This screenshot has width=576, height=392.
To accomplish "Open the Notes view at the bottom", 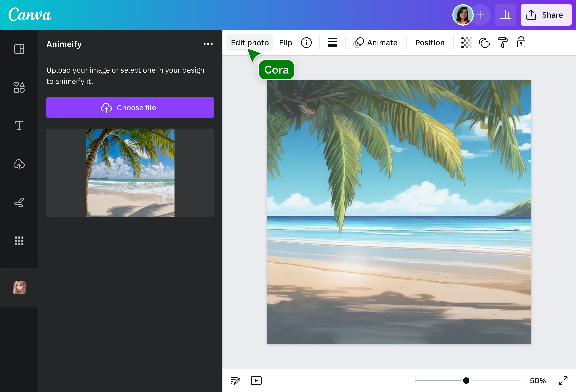I will click(235, 381).
